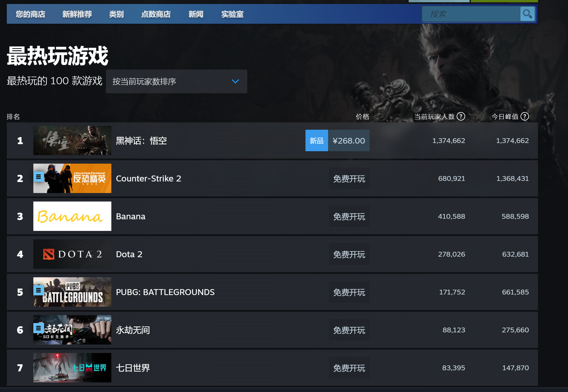This screenshot has width=568, height=392.
Task: Click 免费开玩 for 七日世界
Action: click(349, 368)
